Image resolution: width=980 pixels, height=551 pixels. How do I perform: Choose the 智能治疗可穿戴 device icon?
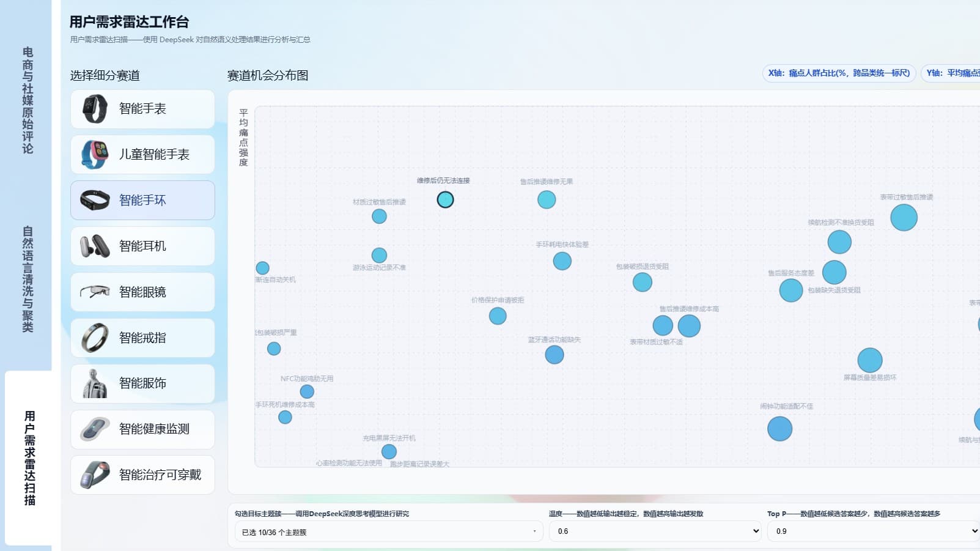[95, 475]
